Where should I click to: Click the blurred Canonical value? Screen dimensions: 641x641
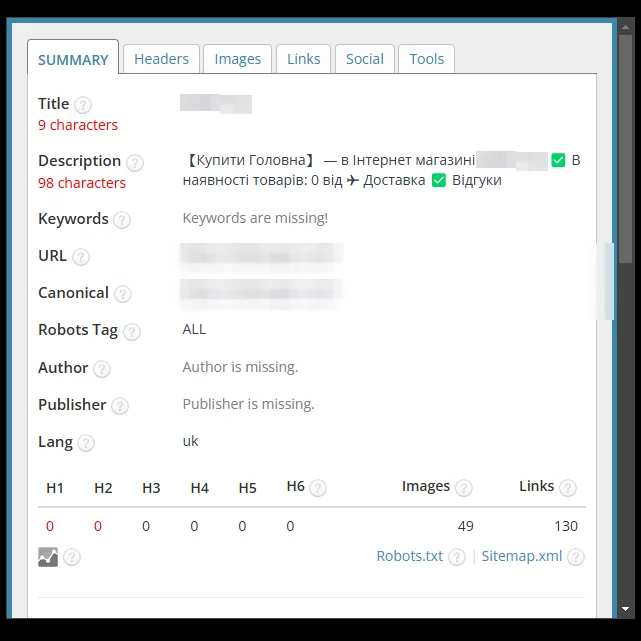pyautogui.click(x=262, y=294)
